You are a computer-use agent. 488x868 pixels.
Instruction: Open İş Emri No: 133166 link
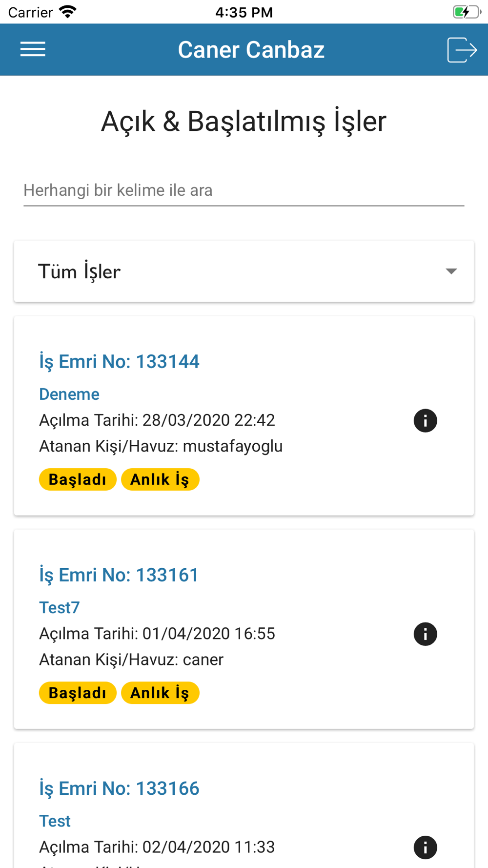pyautogui.click(x=119, y=788)
